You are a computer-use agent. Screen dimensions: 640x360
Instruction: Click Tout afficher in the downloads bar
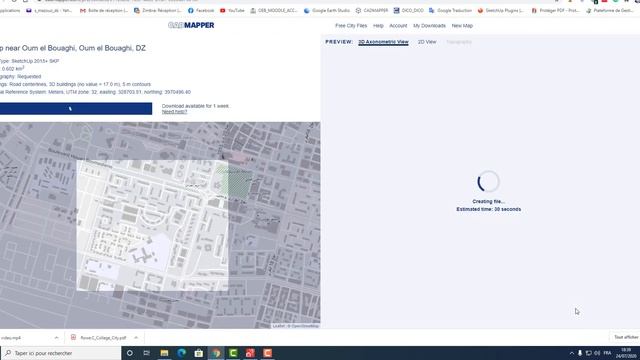tap(626, 337)
